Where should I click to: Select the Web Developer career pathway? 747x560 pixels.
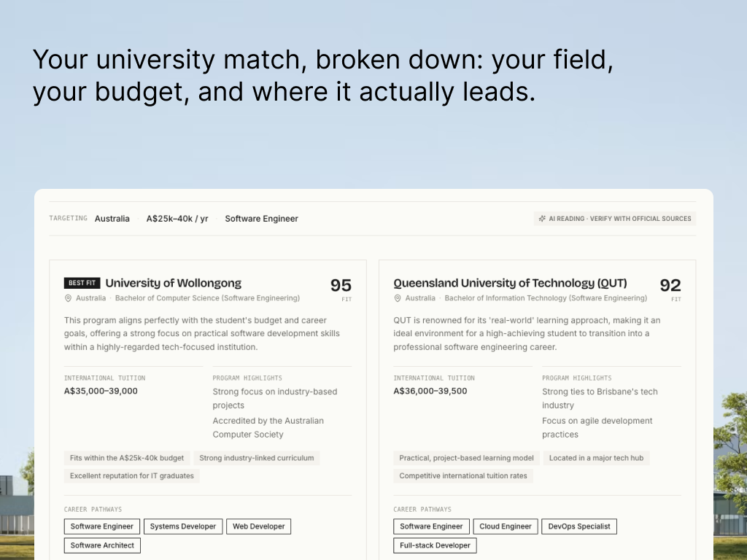[259, 526]
